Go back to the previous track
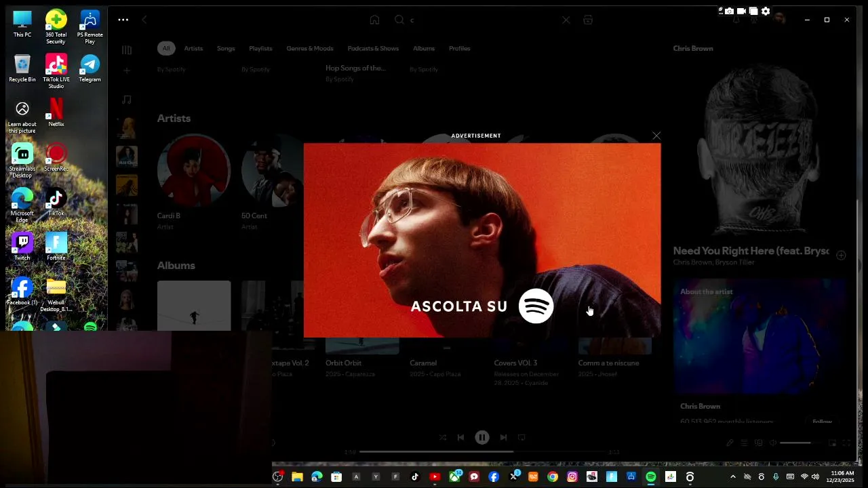This screenshot has height=488, width=868. click(460, 438)
